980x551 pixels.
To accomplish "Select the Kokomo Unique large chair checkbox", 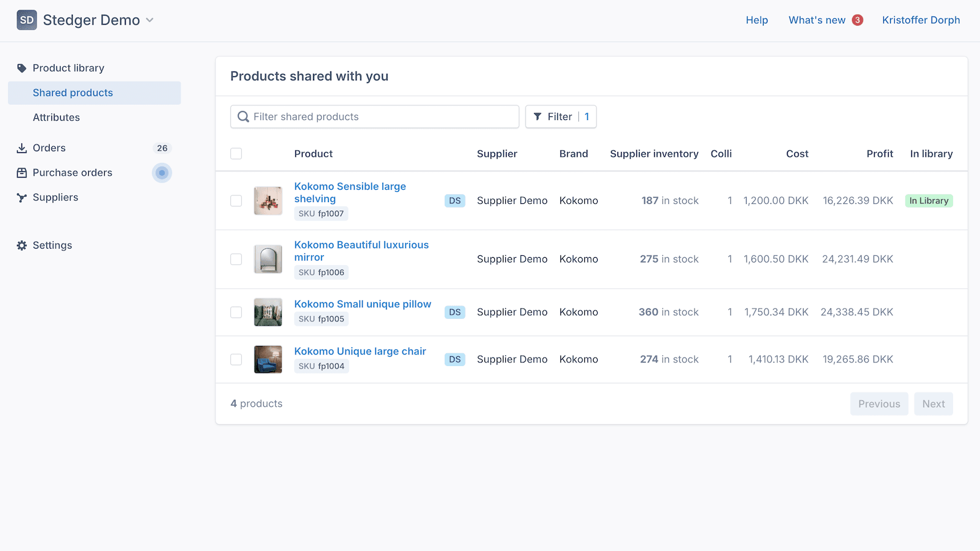I will [x=236, y=359].
